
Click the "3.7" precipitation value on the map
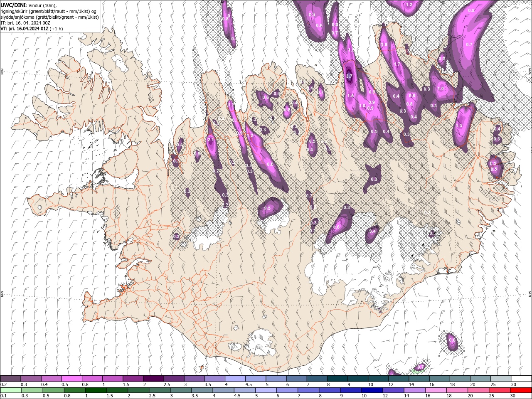pyautogui.click(x=349, y=76)
